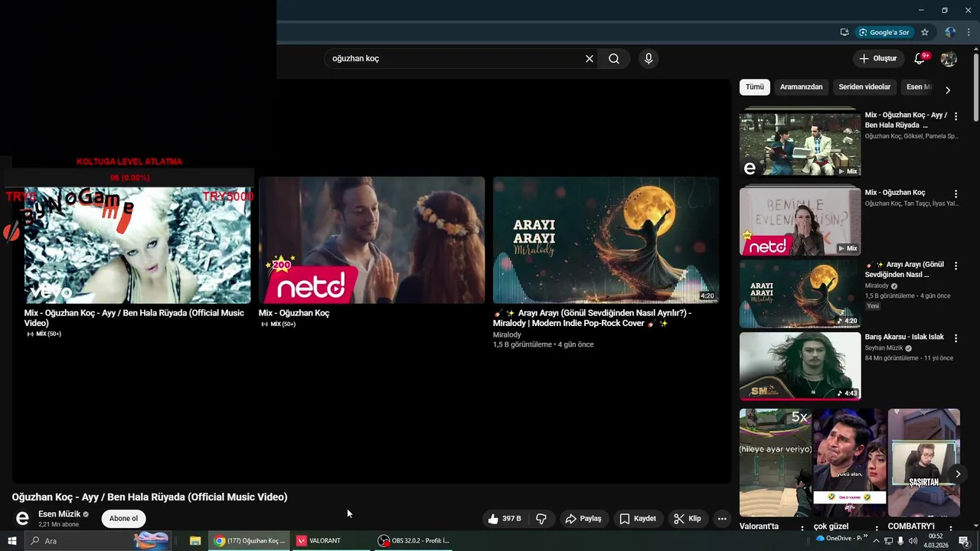The width and height of the screenshot is (980, 551).
Task: Select the Tümü filter chip
Action: click(x=755, y=87)
